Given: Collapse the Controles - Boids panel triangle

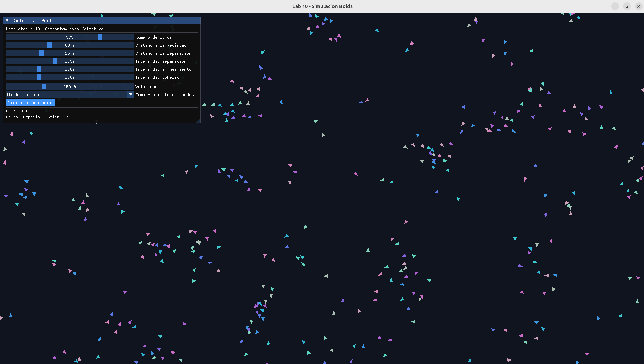Looking at the screenshot, I should (7, 21).
